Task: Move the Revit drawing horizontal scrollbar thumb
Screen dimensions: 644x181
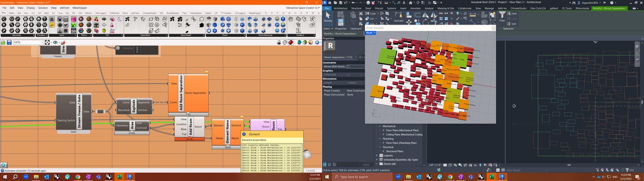Action: tap(569, 165)
